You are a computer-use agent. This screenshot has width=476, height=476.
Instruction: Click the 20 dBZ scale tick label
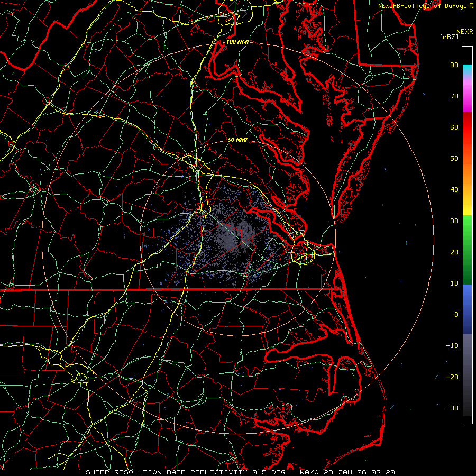[454, 252]
